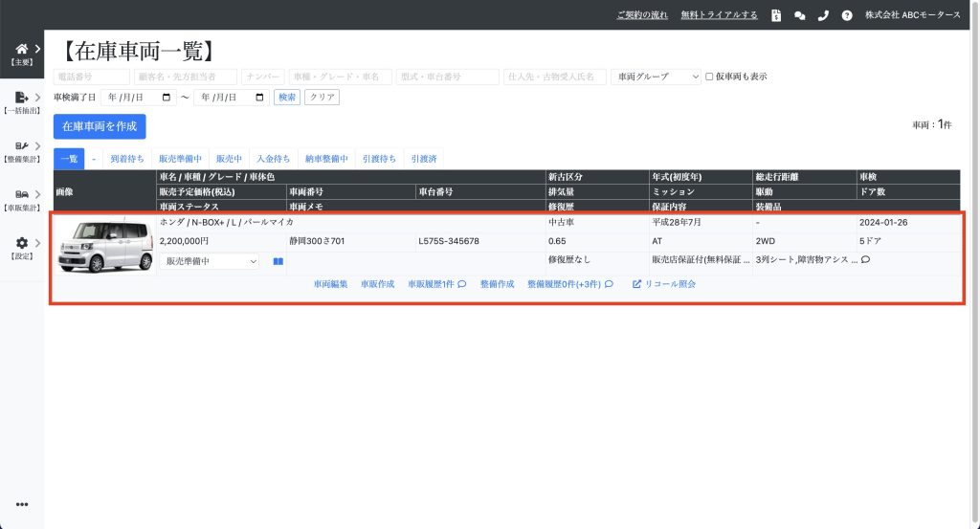Expand the 【設定】 sidebar chevron
Image resolution: width=980 pixels, height=529 pixels.
(x=37, y=242)
